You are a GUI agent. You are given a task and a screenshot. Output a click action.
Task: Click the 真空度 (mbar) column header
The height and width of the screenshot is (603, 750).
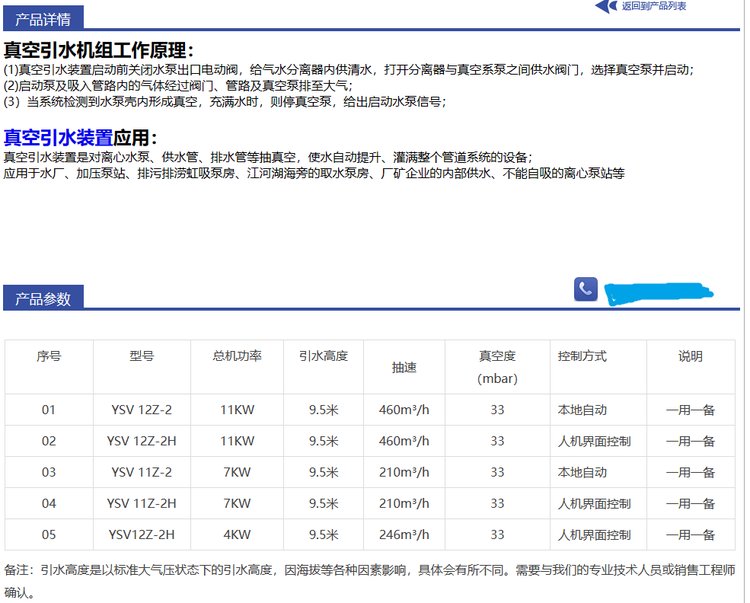click(497, 367)
